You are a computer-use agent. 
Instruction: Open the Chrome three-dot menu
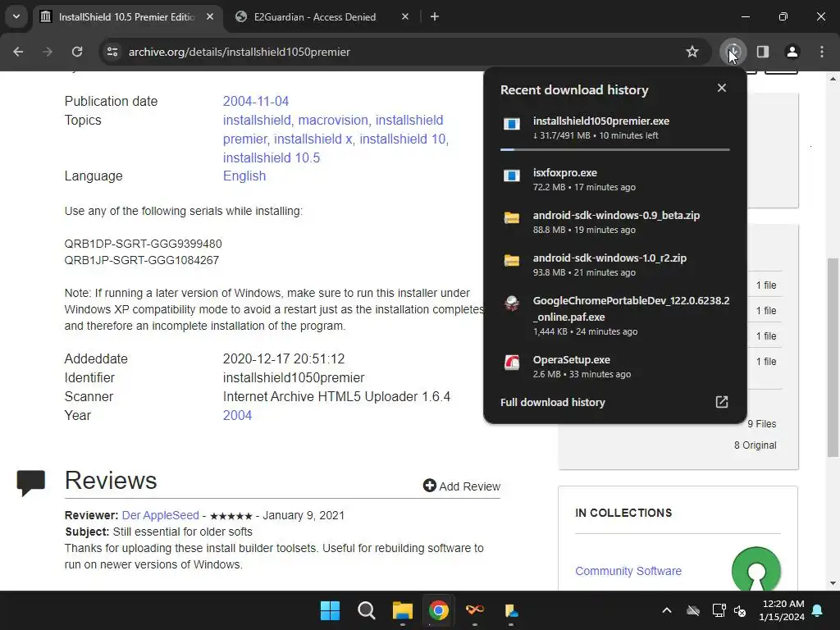coord(822,52)
